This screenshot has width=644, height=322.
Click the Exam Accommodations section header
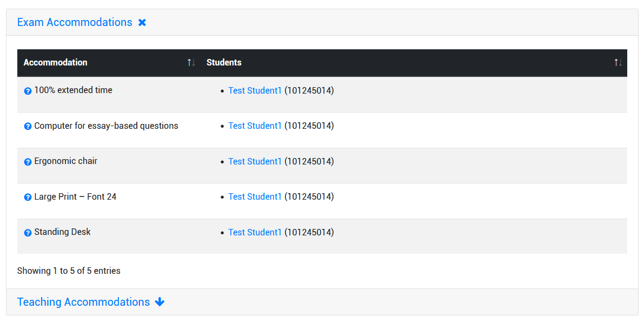(x=74, y=22)
